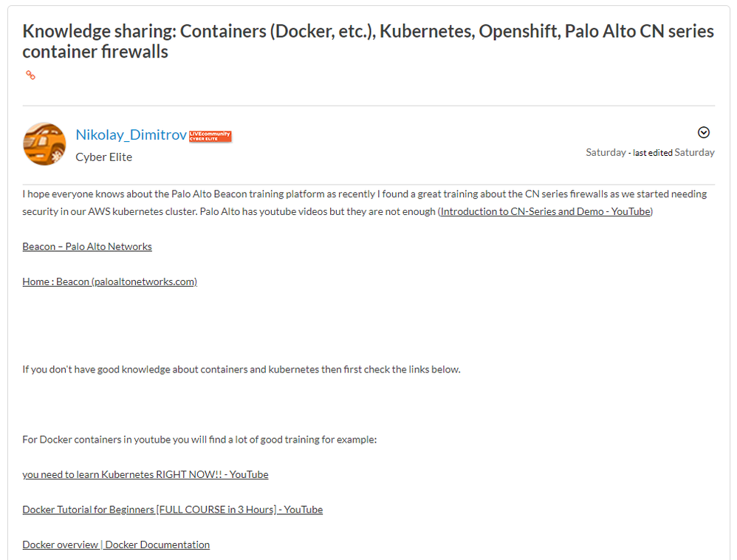
Task: Open Introduction to CN-Series and Demo link
Action: pyautogui.click(x=546, y=211)
